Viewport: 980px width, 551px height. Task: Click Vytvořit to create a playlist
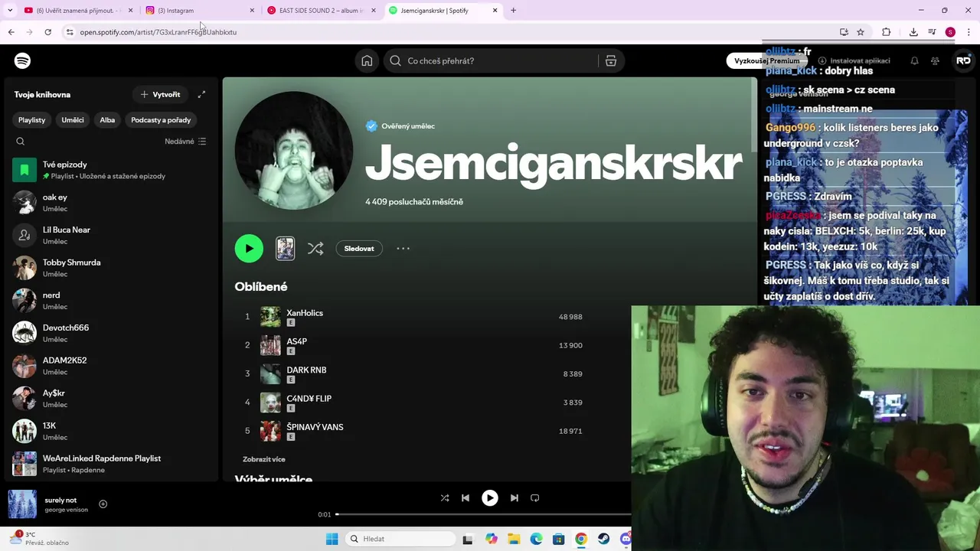(161, 94)
